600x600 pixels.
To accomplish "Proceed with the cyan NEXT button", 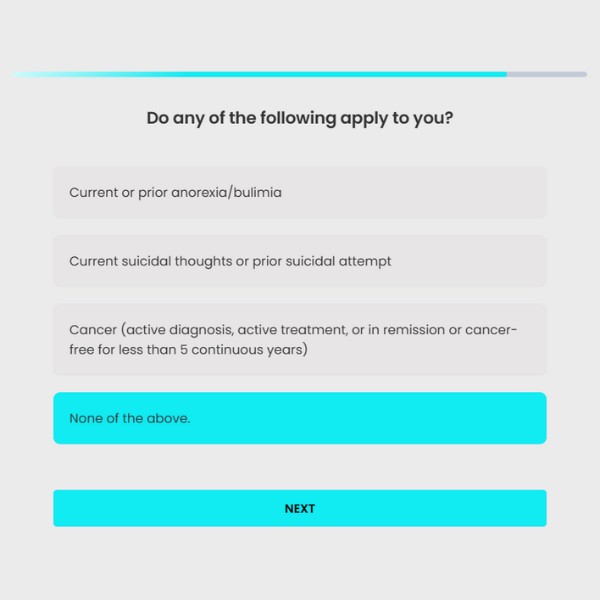I will [x=300, y=508].
